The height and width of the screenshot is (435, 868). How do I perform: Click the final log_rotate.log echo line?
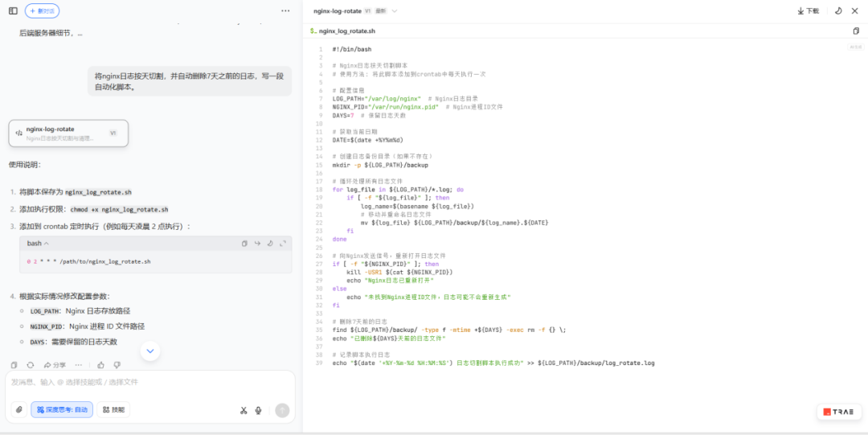(493, 363)
